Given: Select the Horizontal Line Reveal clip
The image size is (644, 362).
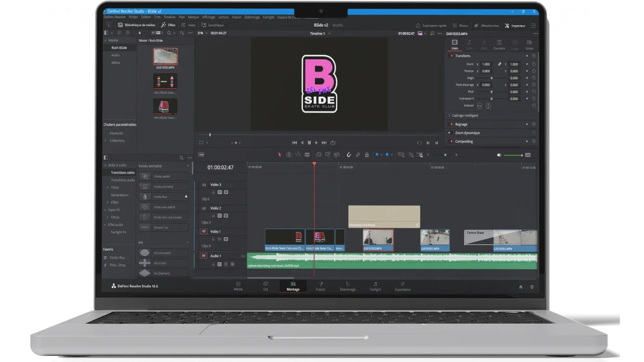Looking at the screenshot, I should 384,217.
